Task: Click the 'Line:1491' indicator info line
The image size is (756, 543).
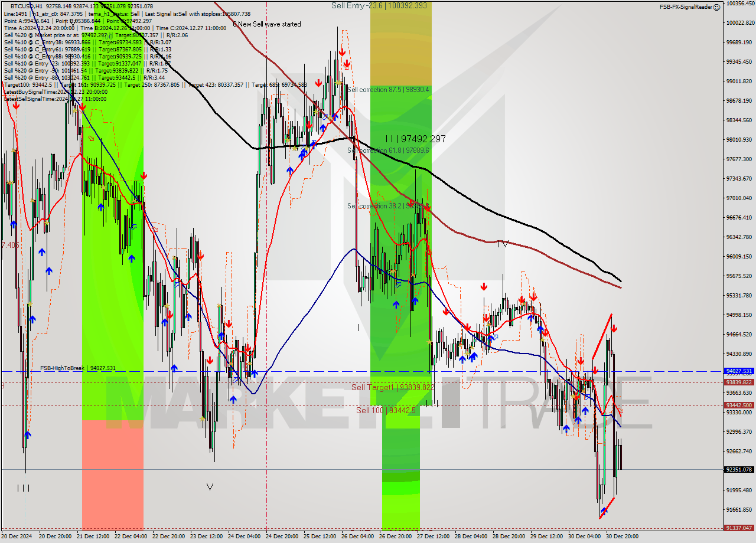Action: (126, 14)
